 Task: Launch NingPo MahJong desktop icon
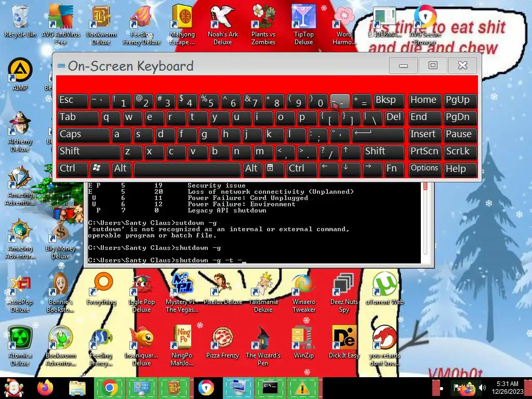(x=182, y=346)
